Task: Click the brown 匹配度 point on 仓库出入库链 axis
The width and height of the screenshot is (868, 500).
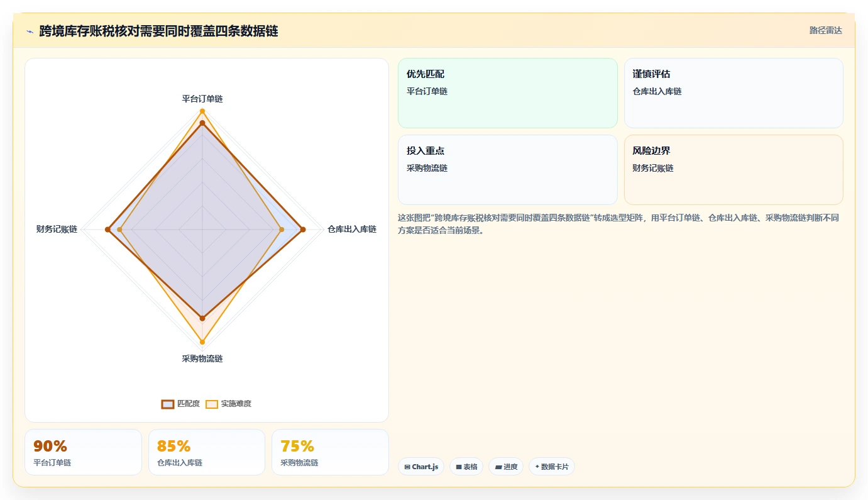Action: point(302,230)
